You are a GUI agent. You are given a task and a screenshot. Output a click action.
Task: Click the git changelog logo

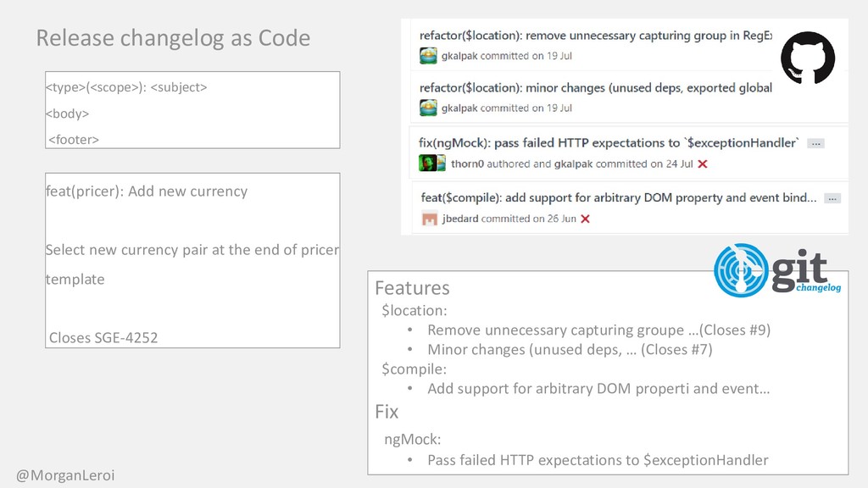coord(777,270)
